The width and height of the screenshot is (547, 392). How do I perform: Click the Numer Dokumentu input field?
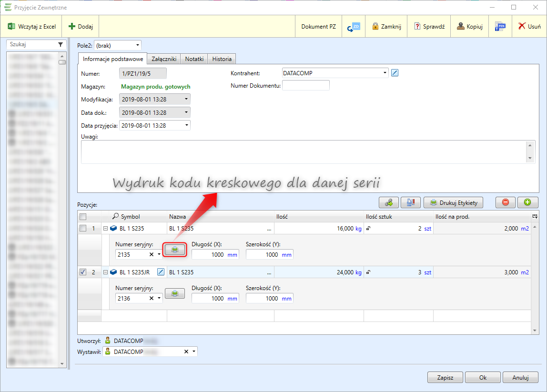305,85
